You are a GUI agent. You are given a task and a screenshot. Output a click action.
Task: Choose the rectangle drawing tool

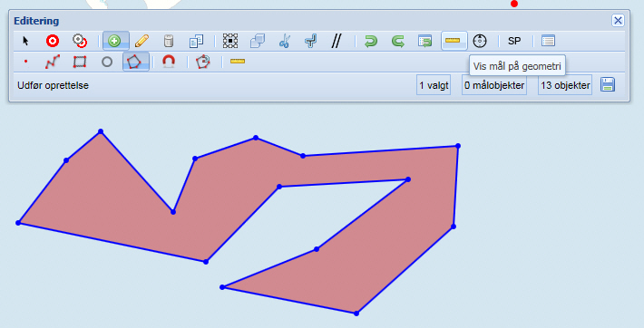coord(80,62)
